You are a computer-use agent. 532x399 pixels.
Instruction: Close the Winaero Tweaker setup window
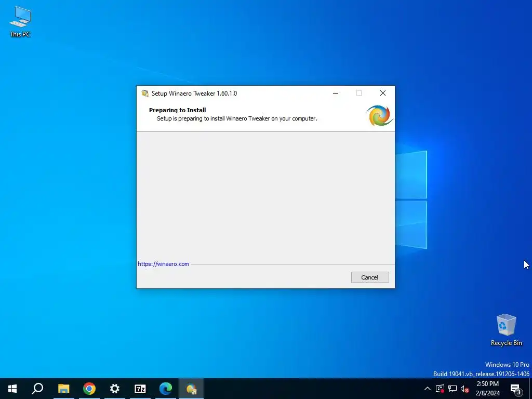[x=383, y=94]
